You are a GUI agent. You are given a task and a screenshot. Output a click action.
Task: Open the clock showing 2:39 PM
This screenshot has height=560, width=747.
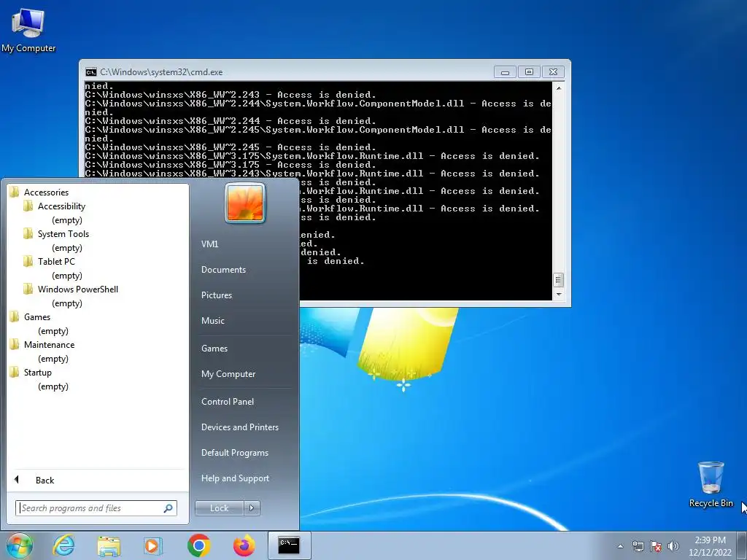point(710,546)
